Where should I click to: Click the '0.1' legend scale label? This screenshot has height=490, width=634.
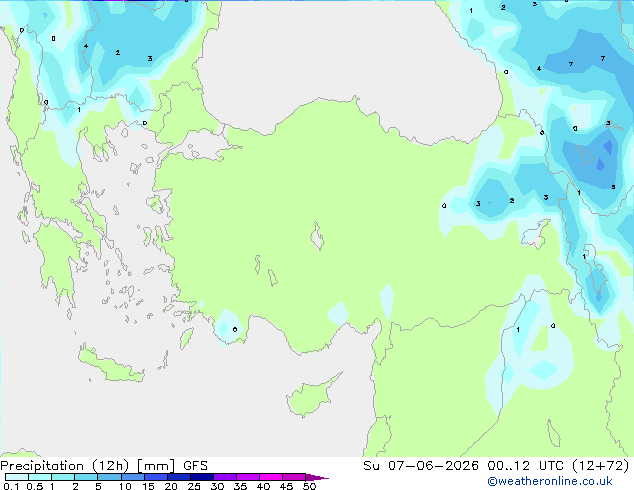click(x=11, y=486)
